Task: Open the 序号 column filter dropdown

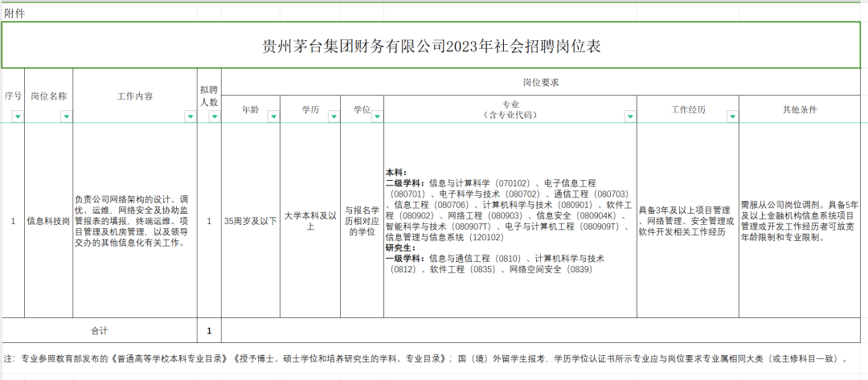Action: [x=18, y=116]
